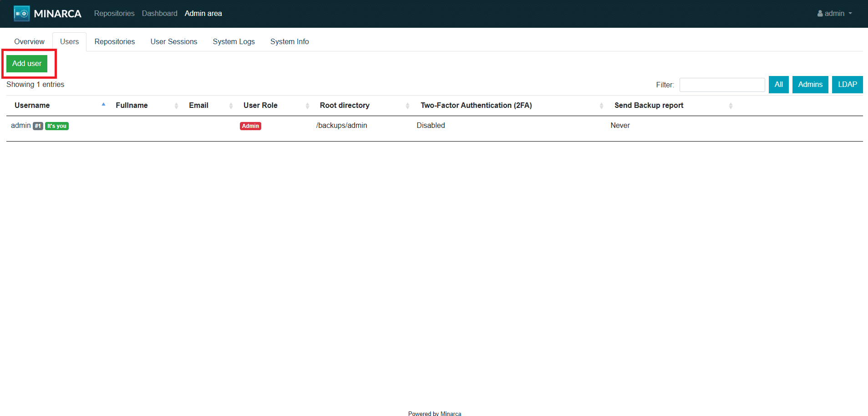Image resolution: width=868 pixels, height=416 pixels.
Task: Switch to the Repositories admin tab
Action: pyautogui.click(x=115, y=41)
